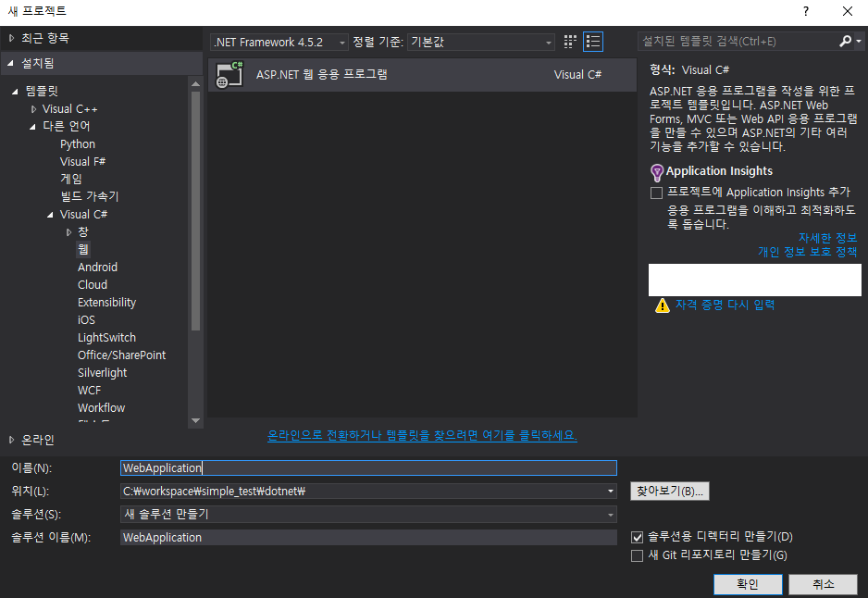The height and width of the screenshot is (598, 868).
Task: Click the solution name input field
Action: [x=368, y=538]
